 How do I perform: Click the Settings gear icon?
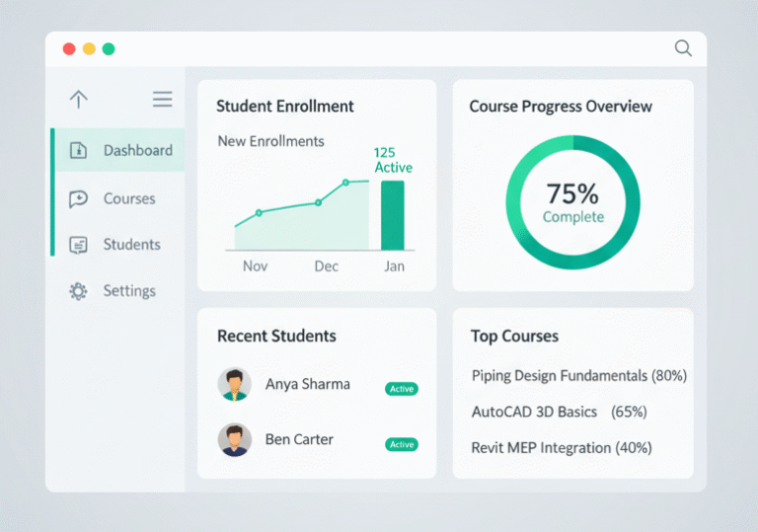coord(79,291)
